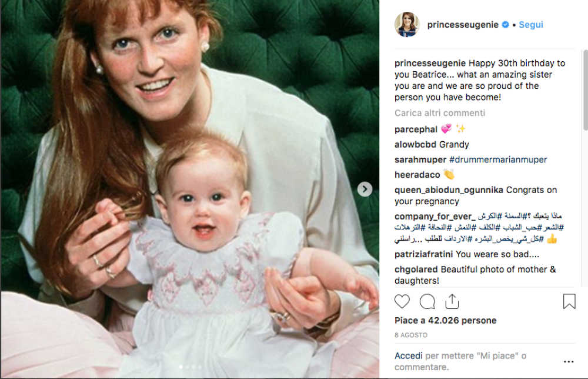This screenshot has height=379, width=588.
Task: Open princesseugenie's profile picture avatar
Action: point(407,25)
